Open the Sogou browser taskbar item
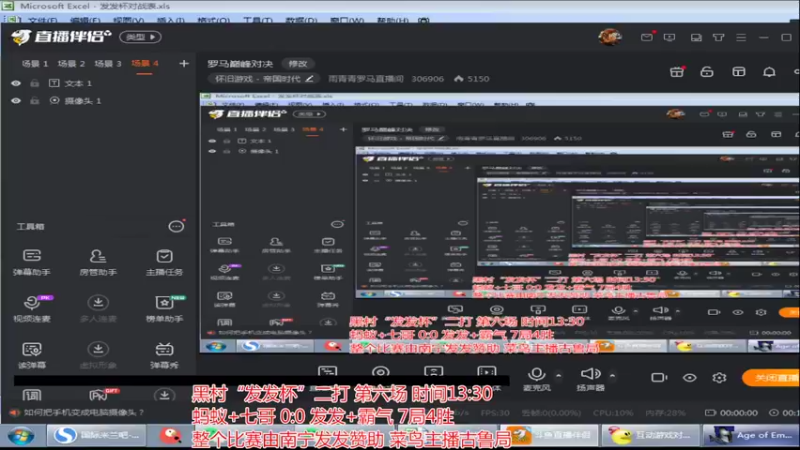The width and height of the screenshot is (800, 450). pos(96,436)
